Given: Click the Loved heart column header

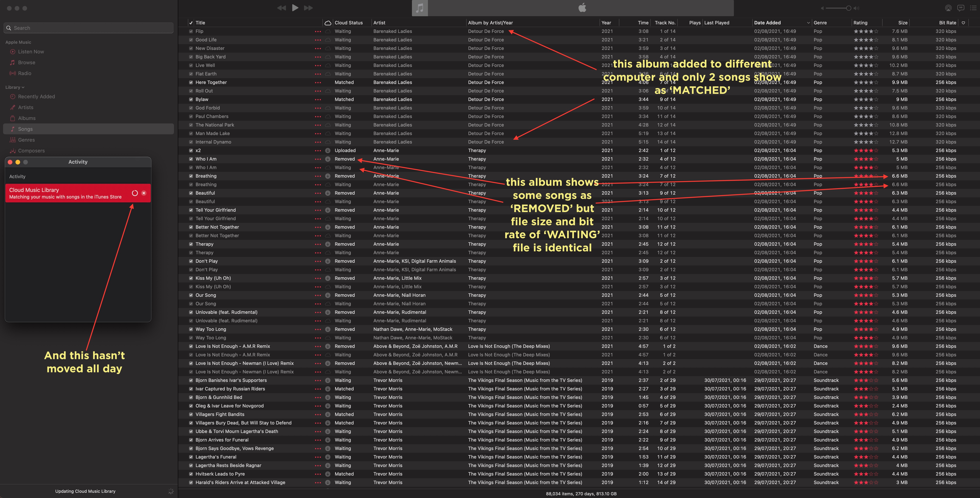Looking at the screenshot, I should (x=963, y=23).
